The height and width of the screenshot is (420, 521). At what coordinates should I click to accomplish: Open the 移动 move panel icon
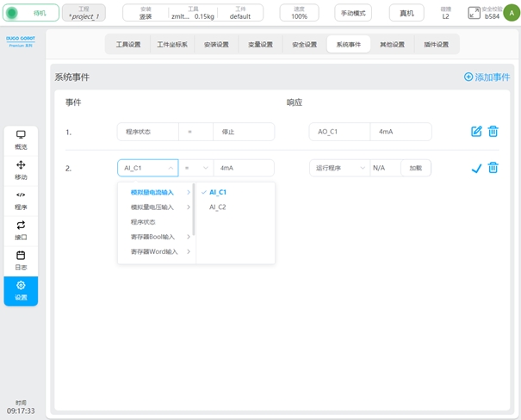[21, 170]
